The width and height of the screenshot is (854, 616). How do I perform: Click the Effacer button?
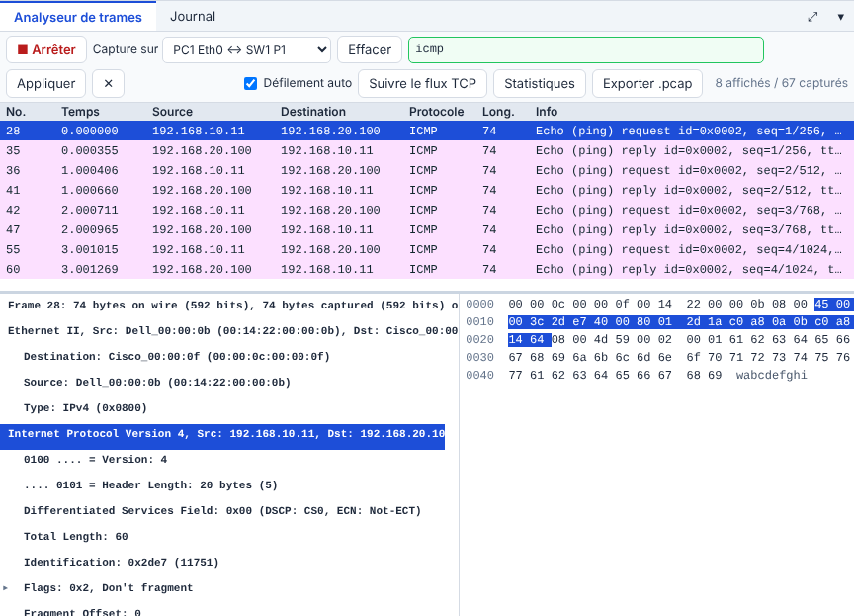point(370,50)
